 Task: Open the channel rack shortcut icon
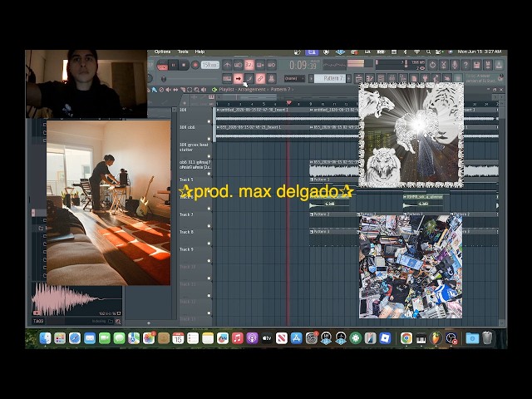pos(381,79)
